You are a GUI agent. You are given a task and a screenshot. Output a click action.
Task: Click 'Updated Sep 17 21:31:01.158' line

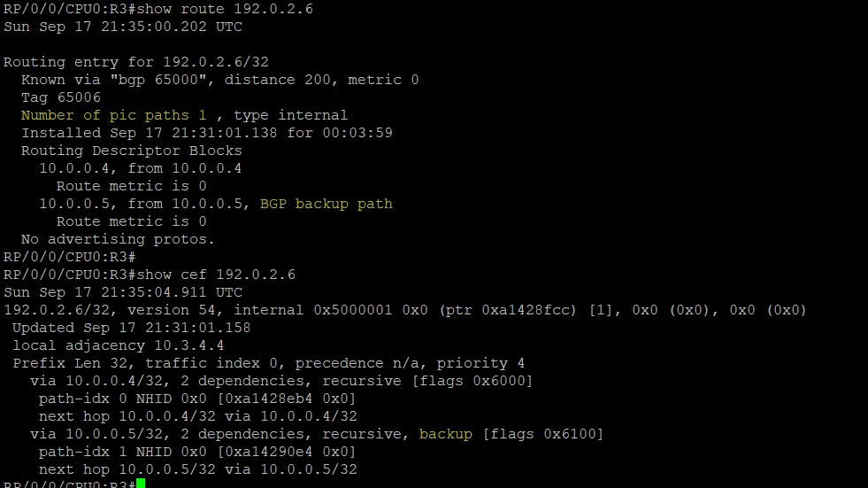[x=131, y=328]
